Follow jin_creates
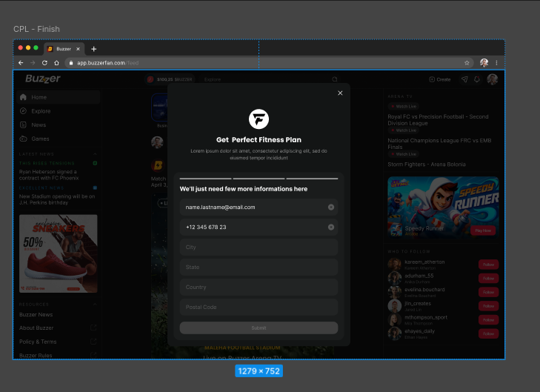540x392 pixels. click(488, 306)
